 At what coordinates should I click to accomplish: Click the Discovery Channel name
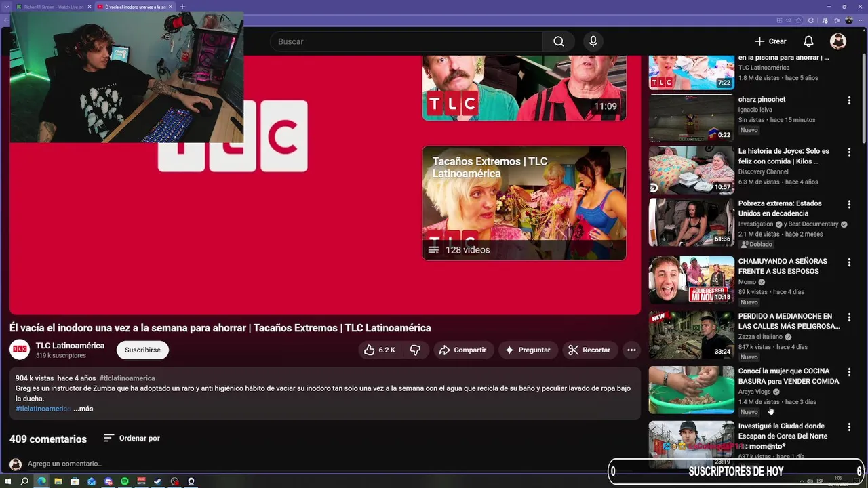click(763, 171)
